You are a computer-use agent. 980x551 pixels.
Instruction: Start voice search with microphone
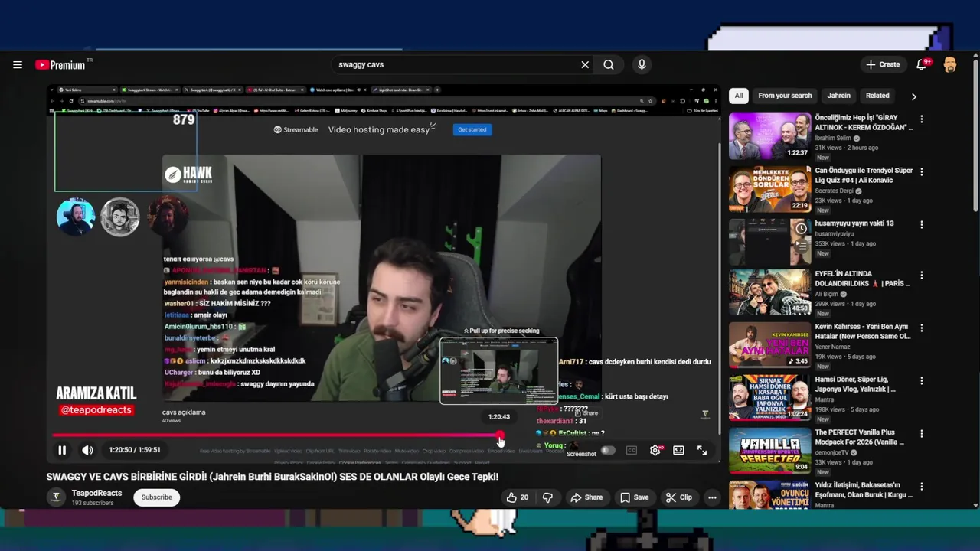[x=642, y=65]
